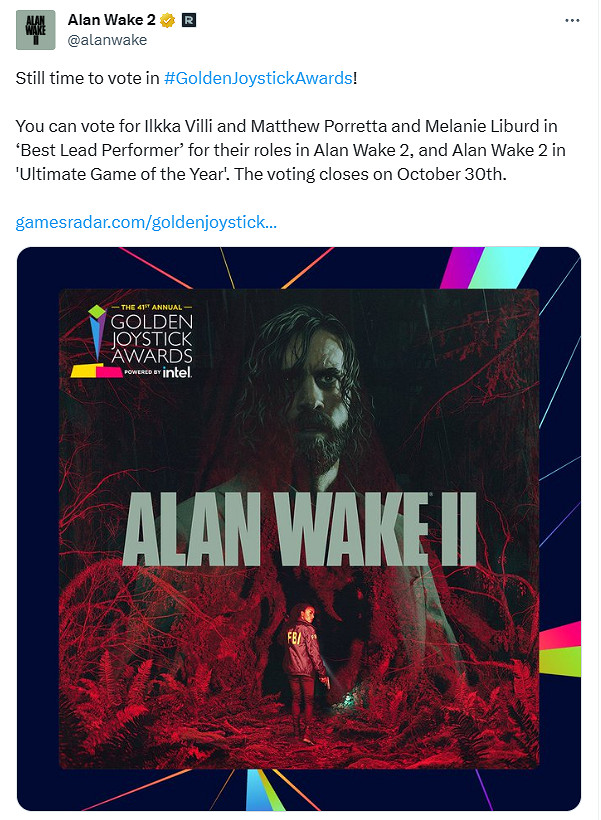Click the Remedy affiliate badge icon
This screenshot has height=820, width=601.
click(x=188, y=20)
